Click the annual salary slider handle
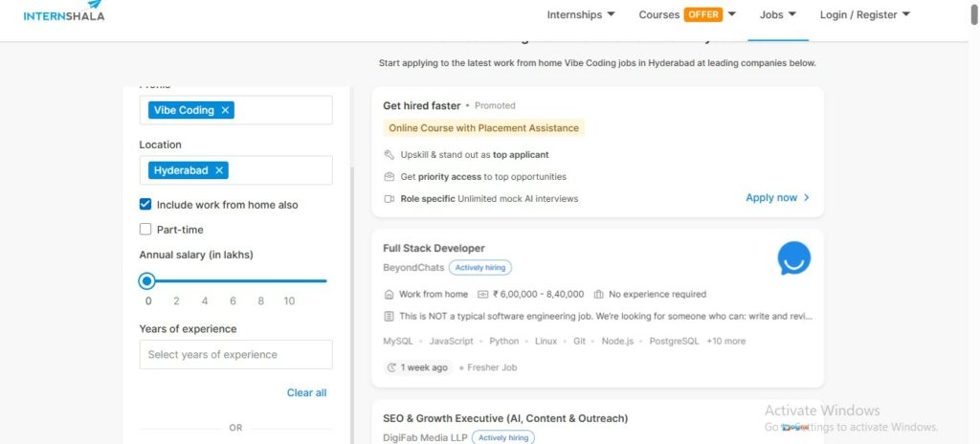The height and width of the screenshot is (444, 980). point(146,281)
